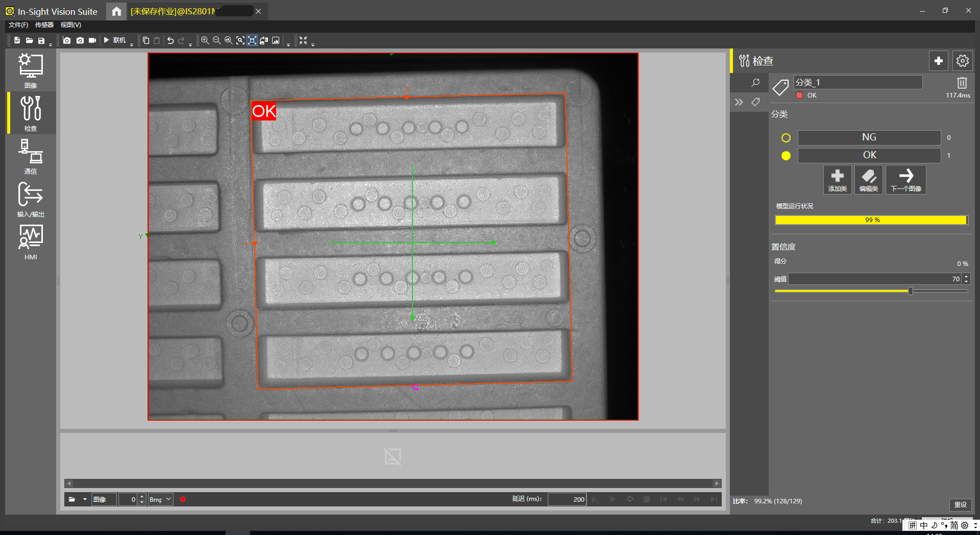
Task: Open the Bmp image format dropdown
Action: 160,499
